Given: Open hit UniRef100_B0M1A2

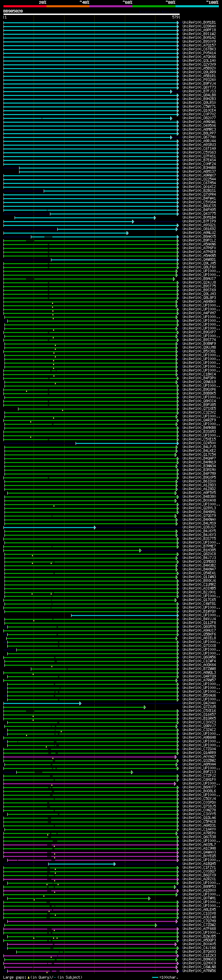Looking at the screenshot, I should pos(199,38).
